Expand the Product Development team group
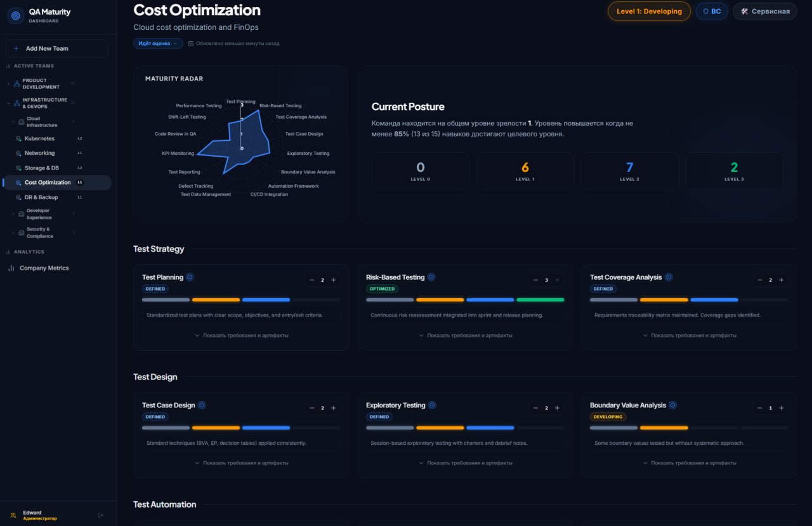Viewport: 812px width, 526px height. (x=8, y=84)
